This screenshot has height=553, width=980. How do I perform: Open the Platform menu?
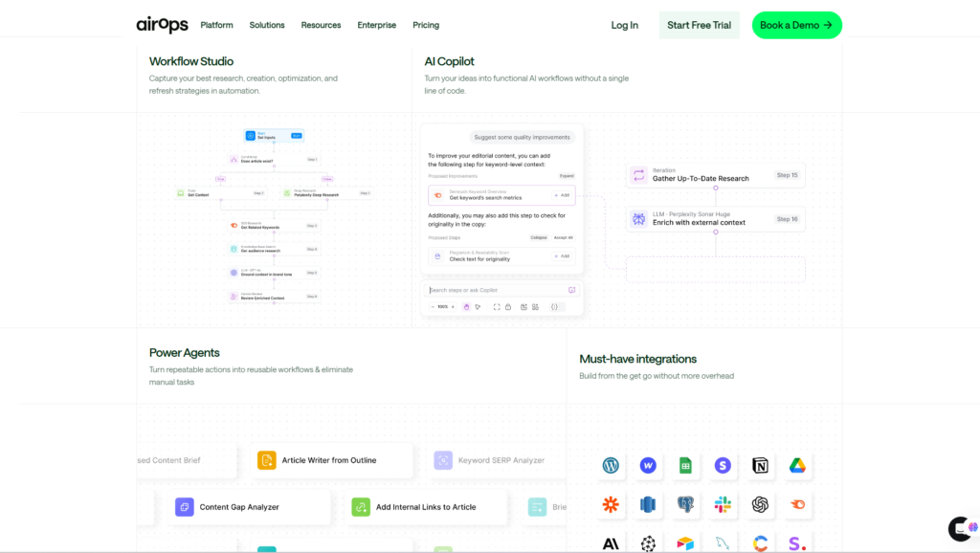click(216, 25)
